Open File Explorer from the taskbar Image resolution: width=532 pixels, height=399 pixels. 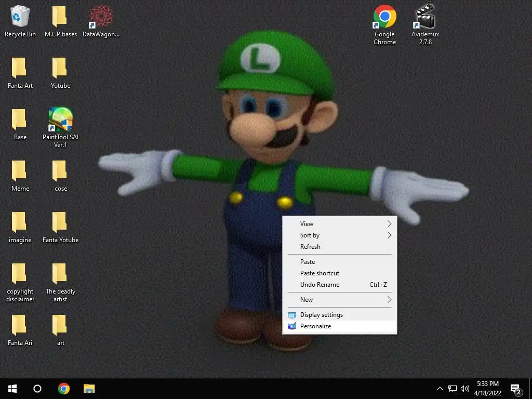pos(89,389)
